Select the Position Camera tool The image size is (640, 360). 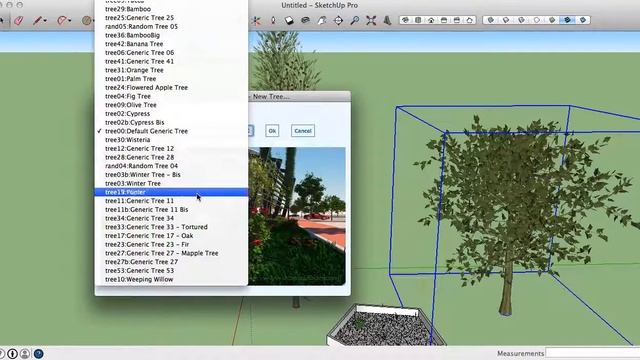pos(273,20)
